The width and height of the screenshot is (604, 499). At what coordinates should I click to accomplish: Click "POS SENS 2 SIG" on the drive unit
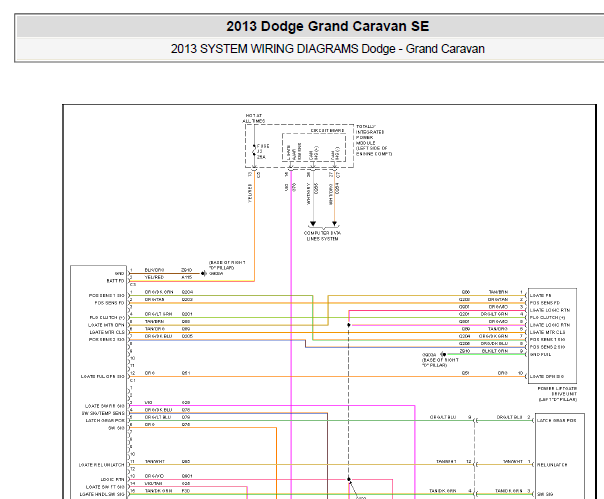pyautogui.click(x=547, y=347)
